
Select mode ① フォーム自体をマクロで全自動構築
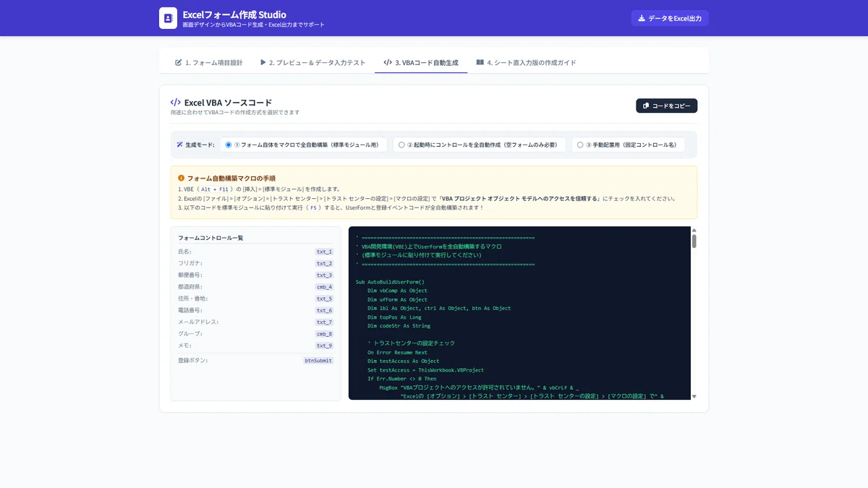pyautogui.click(x=304, y=145)
